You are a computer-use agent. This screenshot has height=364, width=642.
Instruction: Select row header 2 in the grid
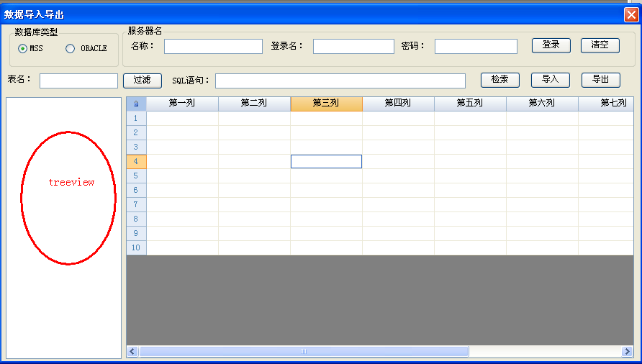point(136,132)
